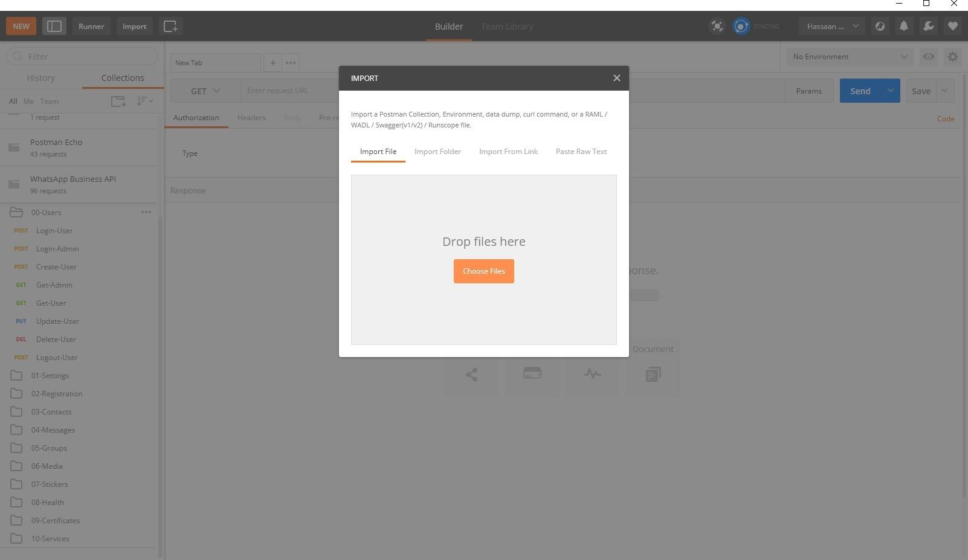Open notifications bell icon
Image resolution: width=968 pixels, height=560 pixels.
(904, 27)
